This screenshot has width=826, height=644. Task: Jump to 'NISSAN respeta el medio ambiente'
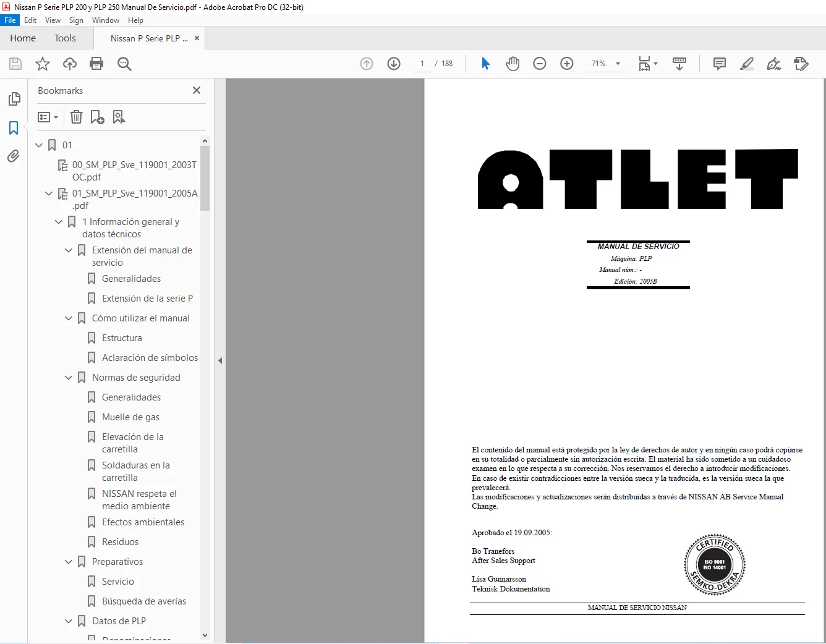point(139,500)
